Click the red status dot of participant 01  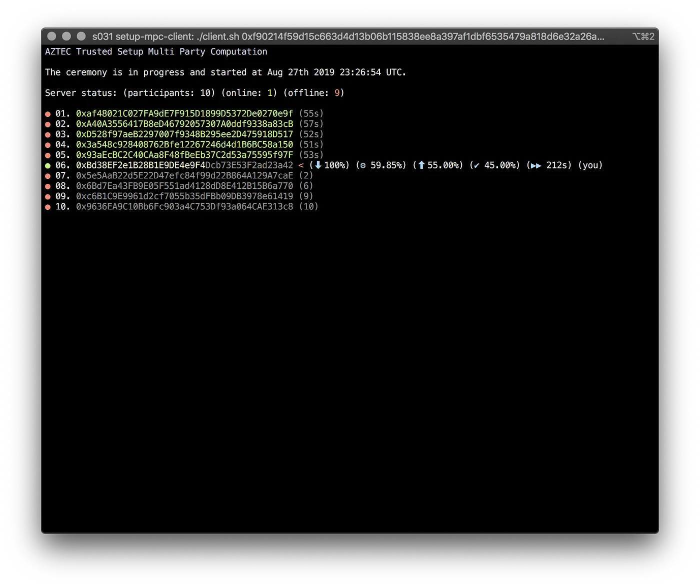48,114
